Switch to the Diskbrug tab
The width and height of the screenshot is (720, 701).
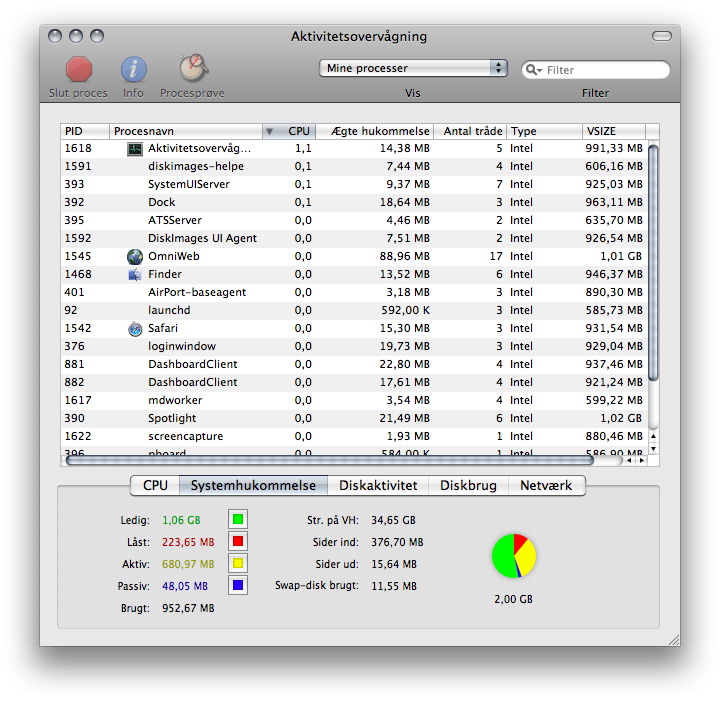pos(468,486)
